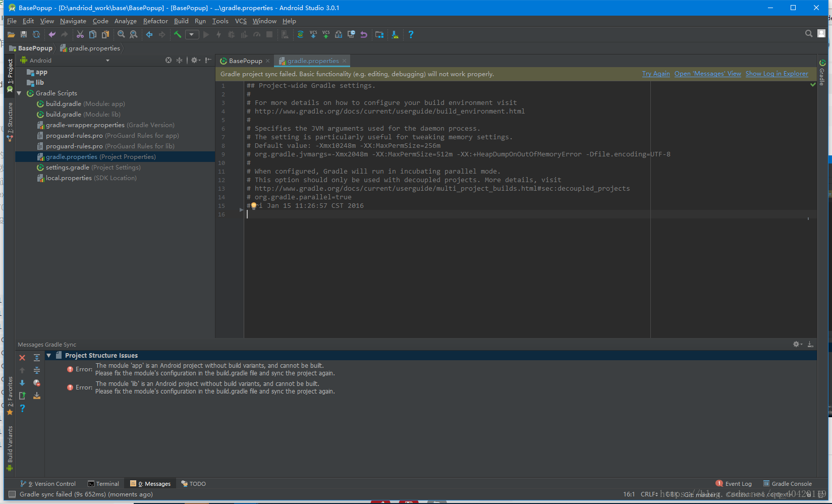This screenshot has height=504, width=832.
Task: Click the Synchronize toolbar icon
Action: tap(36, 35)
